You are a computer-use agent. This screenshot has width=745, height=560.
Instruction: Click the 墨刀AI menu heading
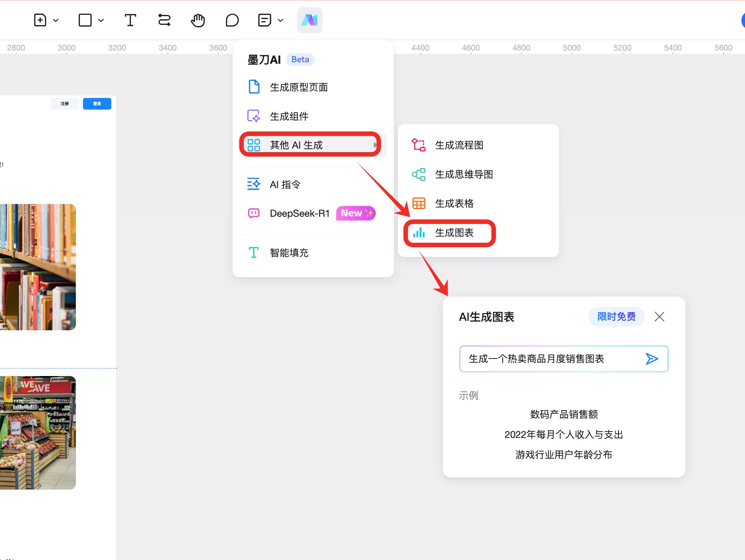tap(264, 60)
